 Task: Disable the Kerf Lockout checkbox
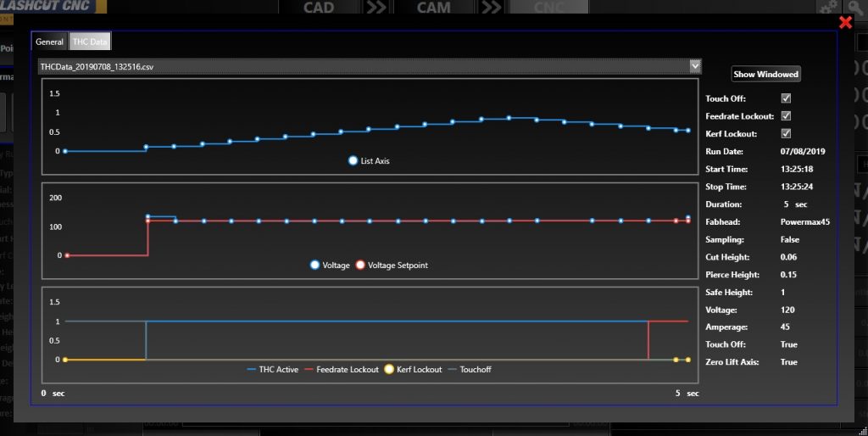click(786, 134)
